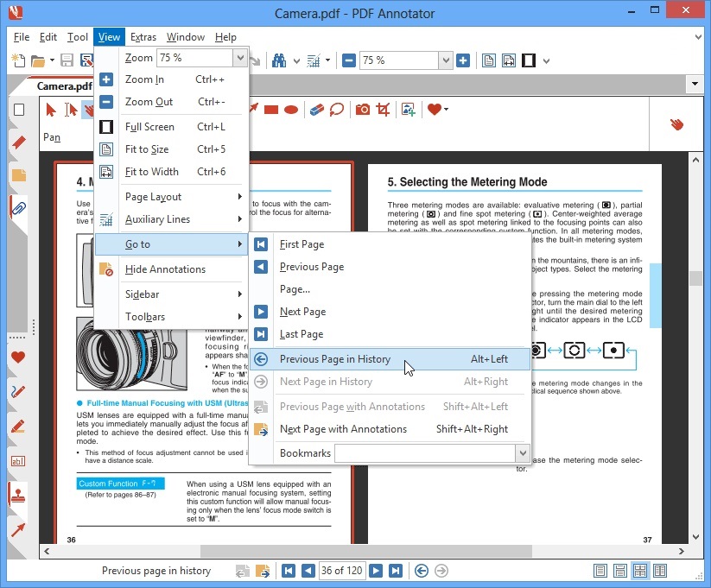The width and height of the screenshot is (711, 588).
Task: Toggle full screen button on main toolbar
Action: click(x=528, y=60)
